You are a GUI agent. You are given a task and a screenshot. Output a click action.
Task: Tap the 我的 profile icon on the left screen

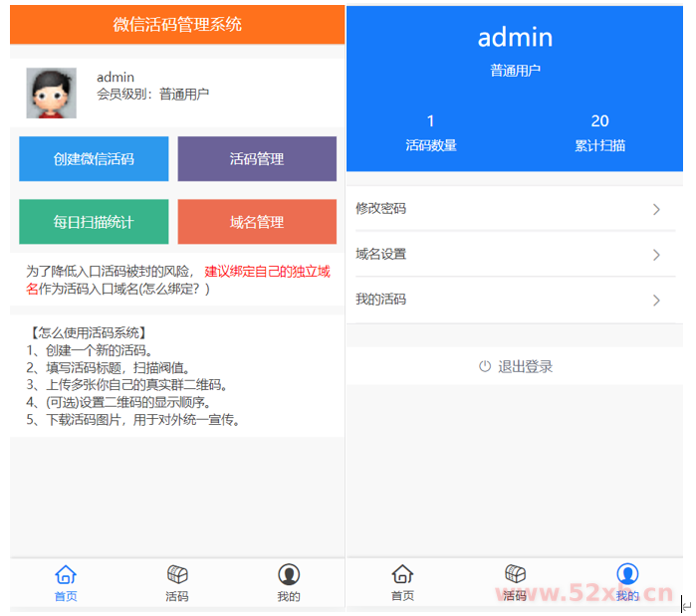click(289, 574)
